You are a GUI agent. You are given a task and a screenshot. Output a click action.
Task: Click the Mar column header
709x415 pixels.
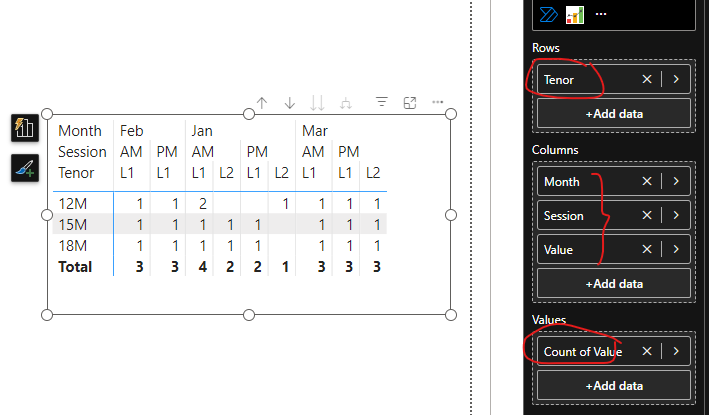[x=315, y=131]
